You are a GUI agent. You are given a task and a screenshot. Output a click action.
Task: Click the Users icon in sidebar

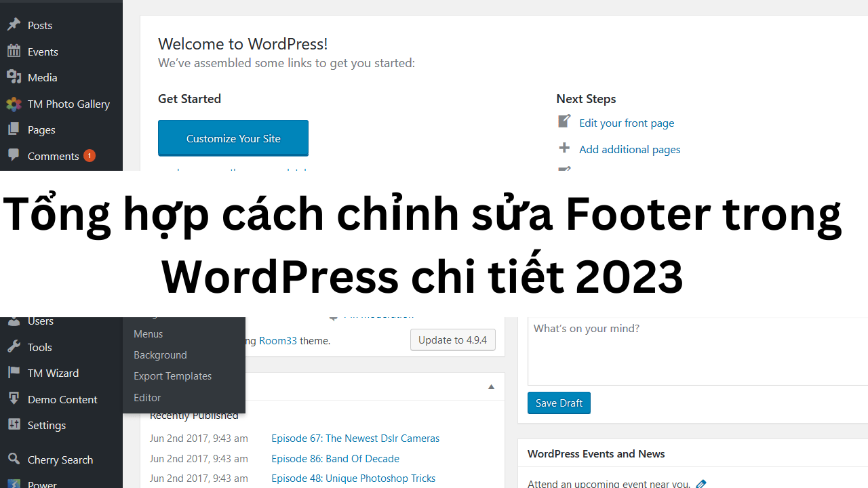[14, 320]
